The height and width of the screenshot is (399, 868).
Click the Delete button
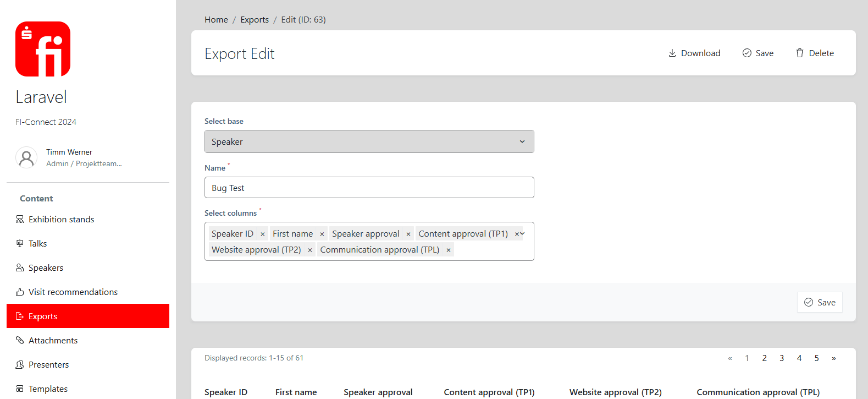pos(815,53)
